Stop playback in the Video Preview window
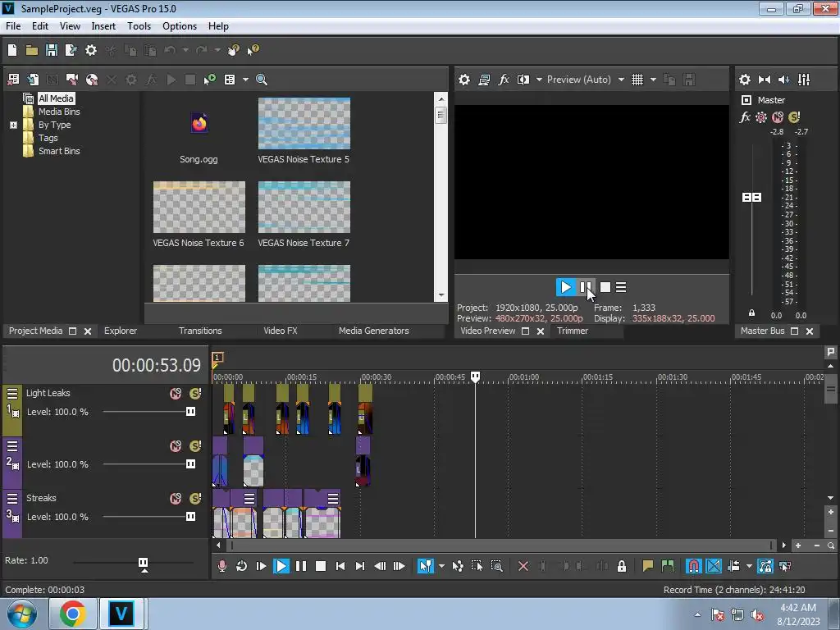This screenshot has height=630, width=840. click(x=605, y=287)
